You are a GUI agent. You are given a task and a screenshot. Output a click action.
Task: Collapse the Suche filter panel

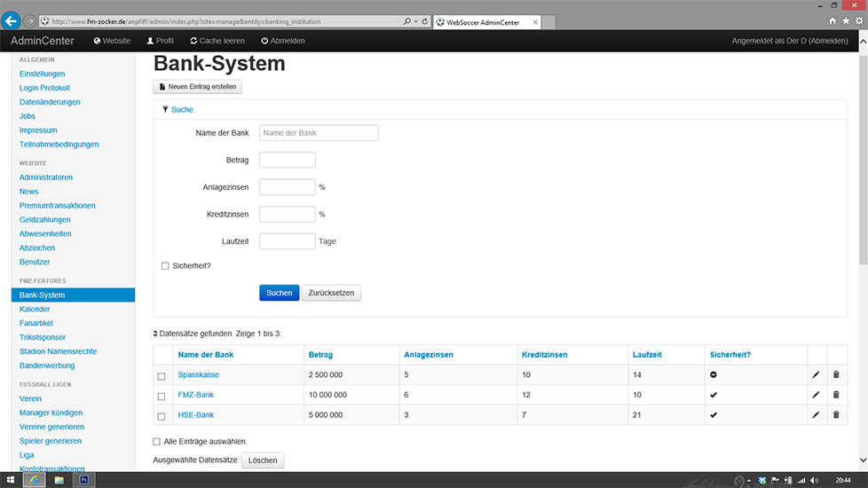[x=182, y=109]
